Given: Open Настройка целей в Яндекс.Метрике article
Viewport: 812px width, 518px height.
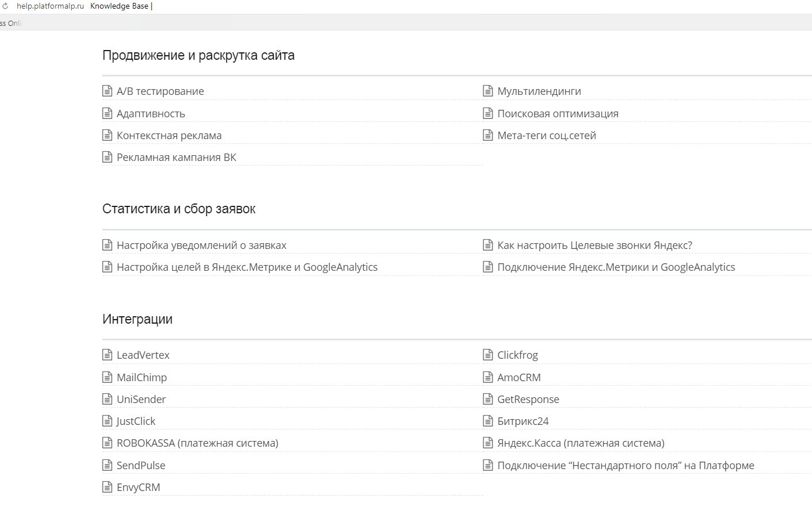Looking at the screenshot, I should [247, 267].
